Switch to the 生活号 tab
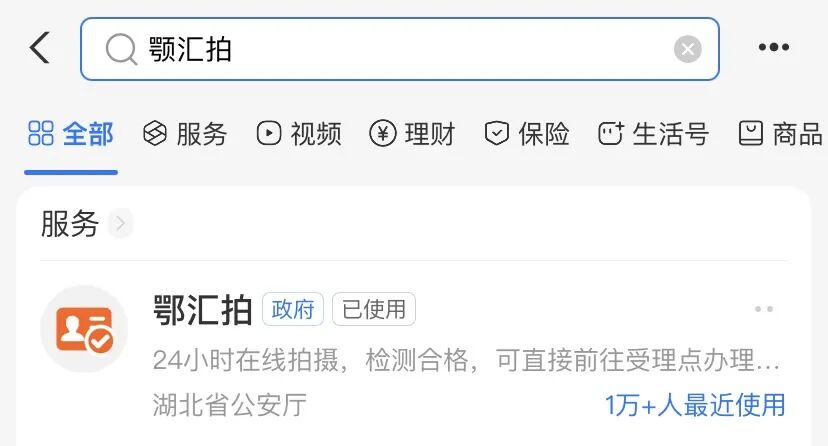Viewport: 828px width, 446px height. point(654,134)
